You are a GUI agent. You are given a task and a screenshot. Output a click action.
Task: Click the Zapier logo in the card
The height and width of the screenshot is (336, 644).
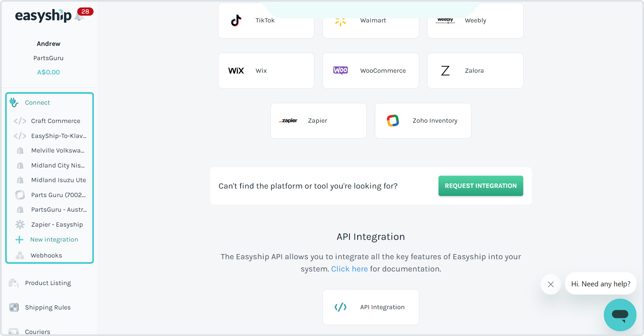click(x=288, y=121)
